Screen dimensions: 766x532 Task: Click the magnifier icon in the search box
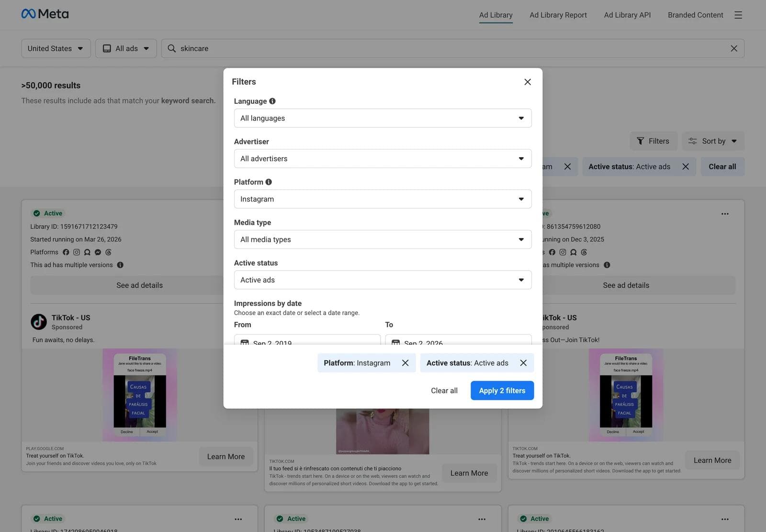(171, 48)
